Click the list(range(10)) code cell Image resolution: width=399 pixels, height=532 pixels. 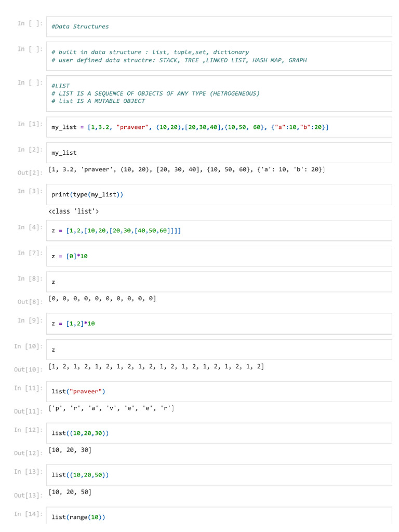(x=219, y=516)
